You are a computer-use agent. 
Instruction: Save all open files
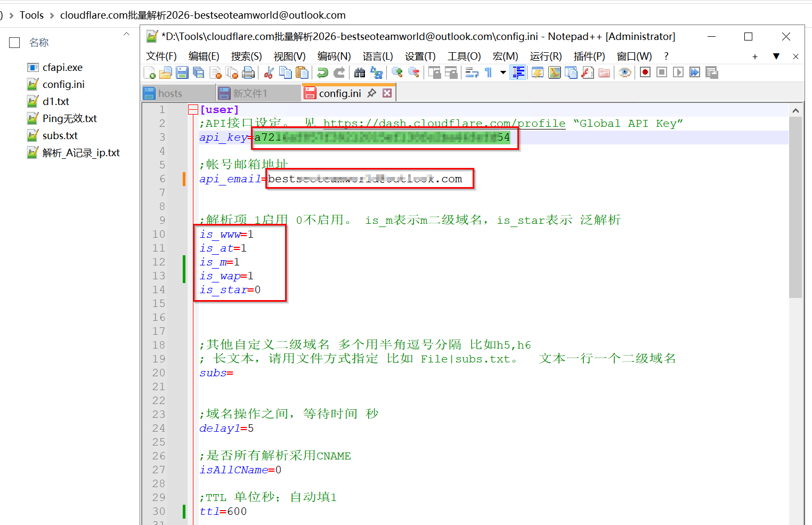click(199, 72)
